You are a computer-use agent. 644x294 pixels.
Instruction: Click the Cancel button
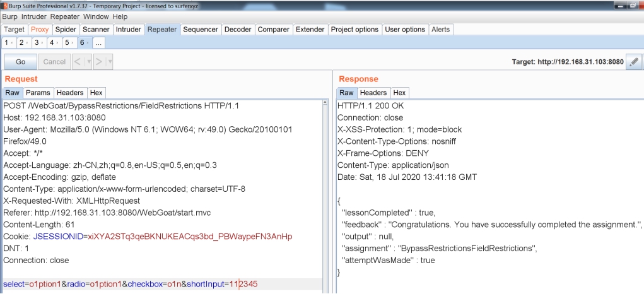(54, 62)
